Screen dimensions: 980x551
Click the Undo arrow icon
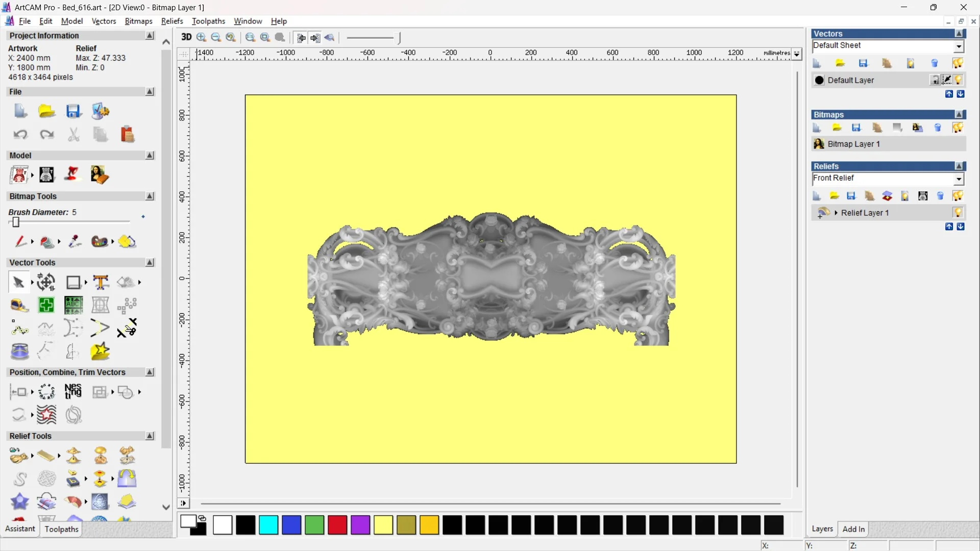click(x=20, y=134)
